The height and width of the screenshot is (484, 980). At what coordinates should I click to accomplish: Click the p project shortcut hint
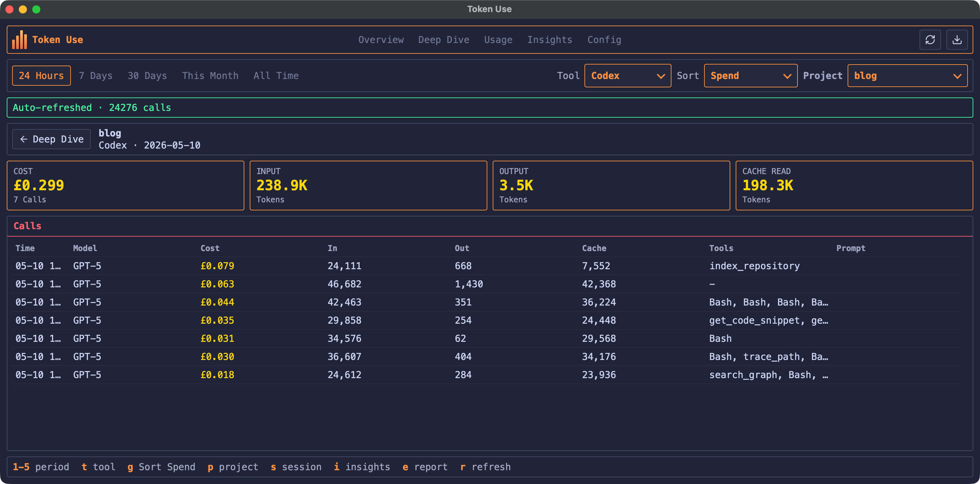click(x=233, y=467)
